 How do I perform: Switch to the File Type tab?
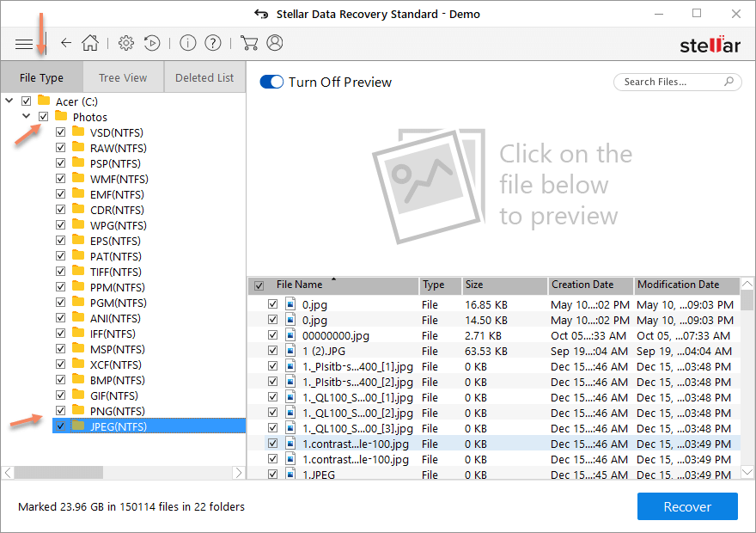[x=41, y=77]
